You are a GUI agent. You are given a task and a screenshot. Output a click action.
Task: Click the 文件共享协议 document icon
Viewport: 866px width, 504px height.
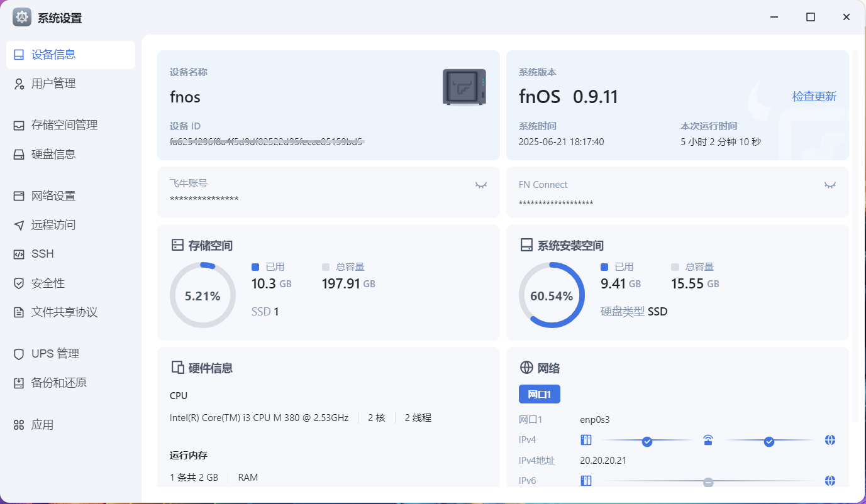pos(19,312)
